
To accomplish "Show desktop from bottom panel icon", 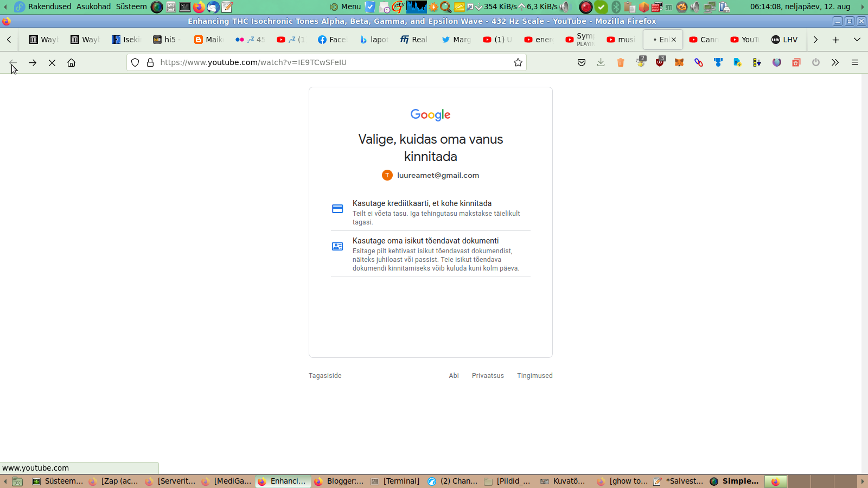I will 17,481.
